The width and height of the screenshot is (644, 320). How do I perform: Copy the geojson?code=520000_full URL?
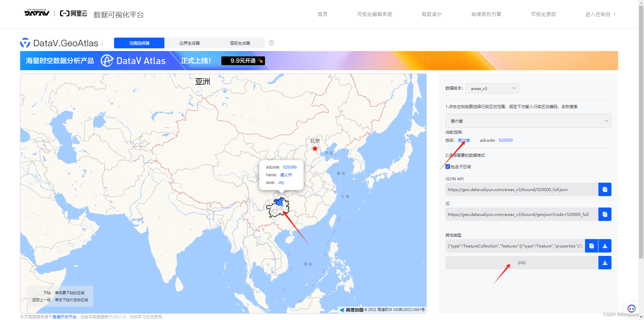click(605, 214)
